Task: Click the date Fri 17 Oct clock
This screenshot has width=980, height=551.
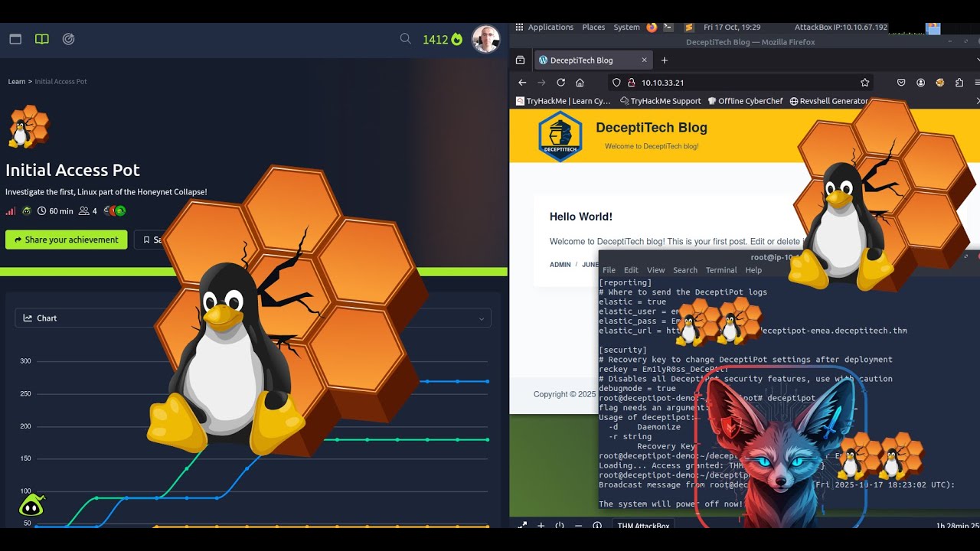Action: coord(732,27)
